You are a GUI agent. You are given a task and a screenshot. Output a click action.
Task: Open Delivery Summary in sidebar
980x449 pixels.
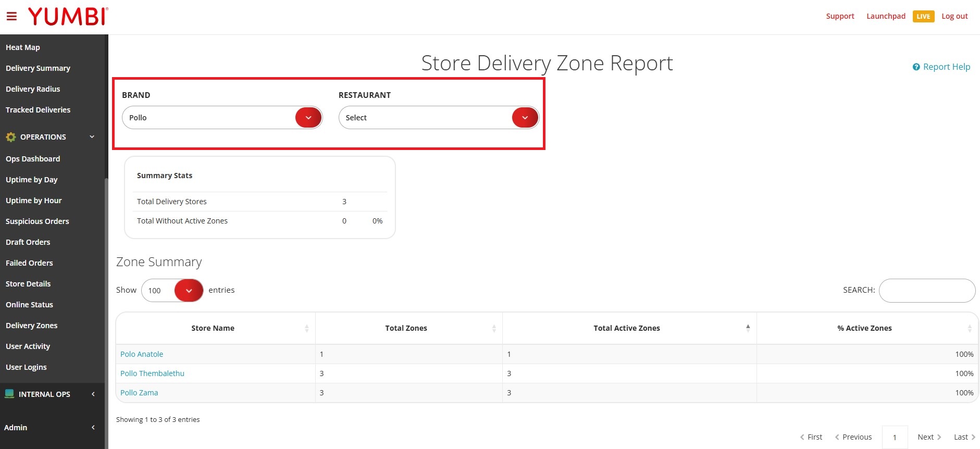point(38,68)
